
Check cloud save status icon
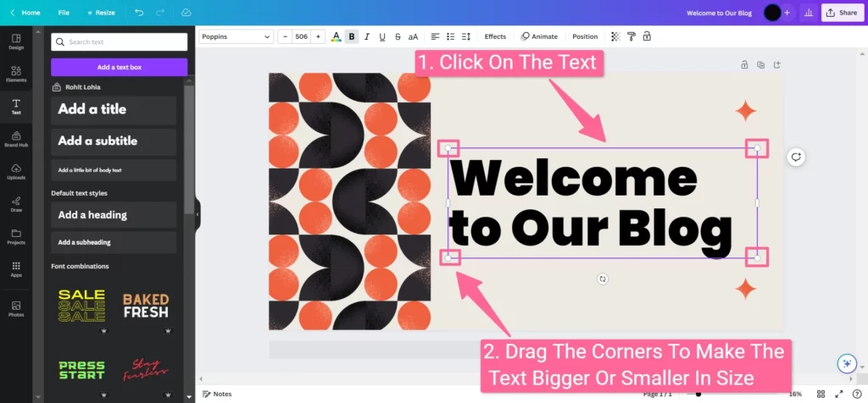pyautogui.click(x=186, y=12)
